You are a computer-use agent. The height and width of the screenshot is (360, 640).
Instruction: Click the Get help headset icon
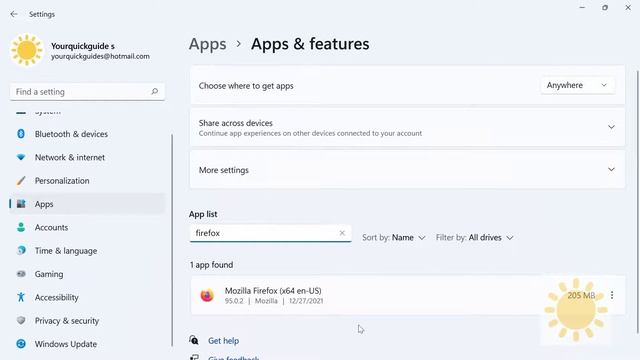(194, 340)
